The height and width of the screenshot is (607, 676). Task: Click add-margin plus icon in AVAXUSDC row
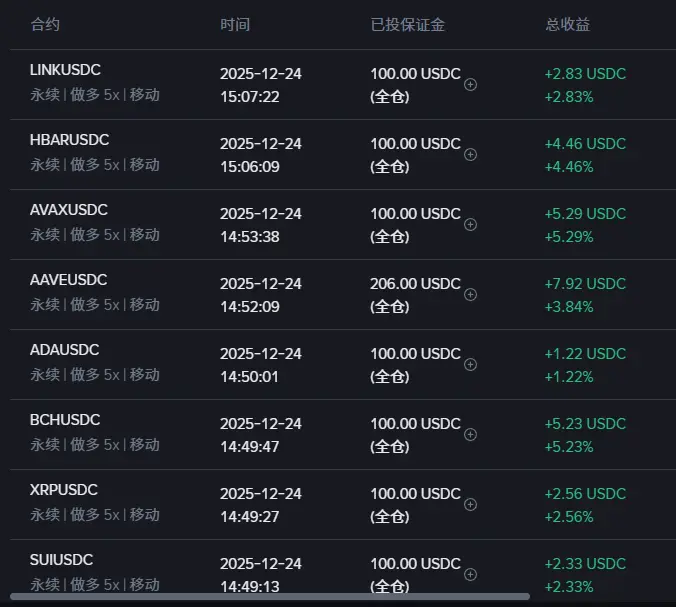(471, 225)
